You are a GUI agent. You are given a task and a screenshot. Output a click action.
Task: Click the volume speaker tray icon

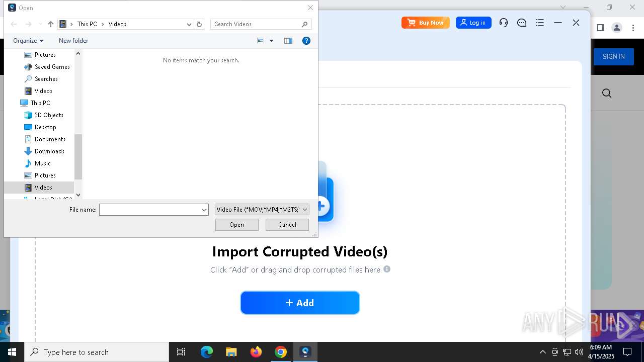click(x=579, y=352)
